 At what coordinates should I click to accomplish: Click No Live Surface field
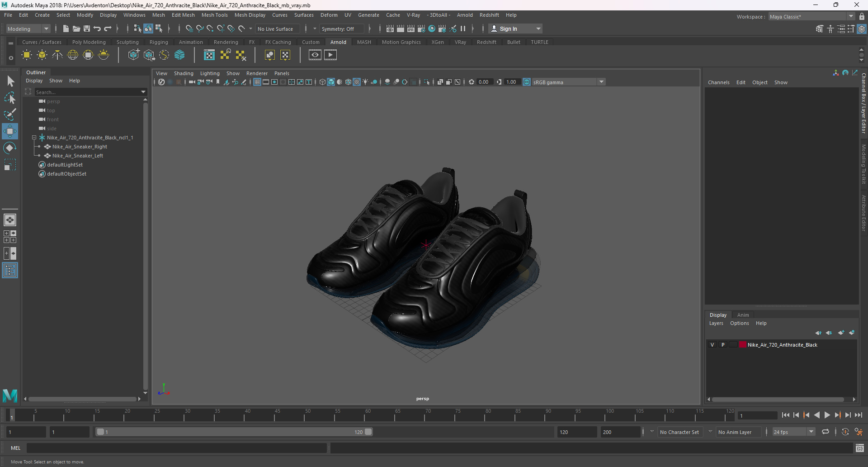(x=278, y=29)
